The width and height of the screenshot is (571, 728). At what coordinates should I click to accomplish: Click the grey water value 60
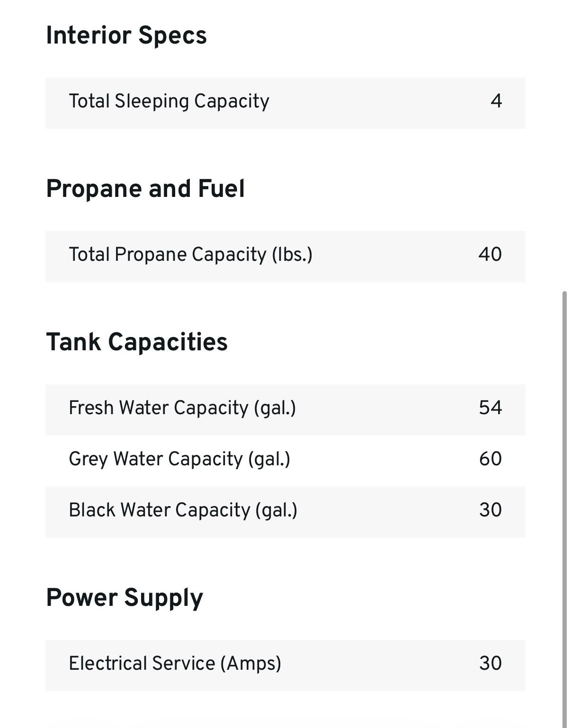(x=490, y=459)
